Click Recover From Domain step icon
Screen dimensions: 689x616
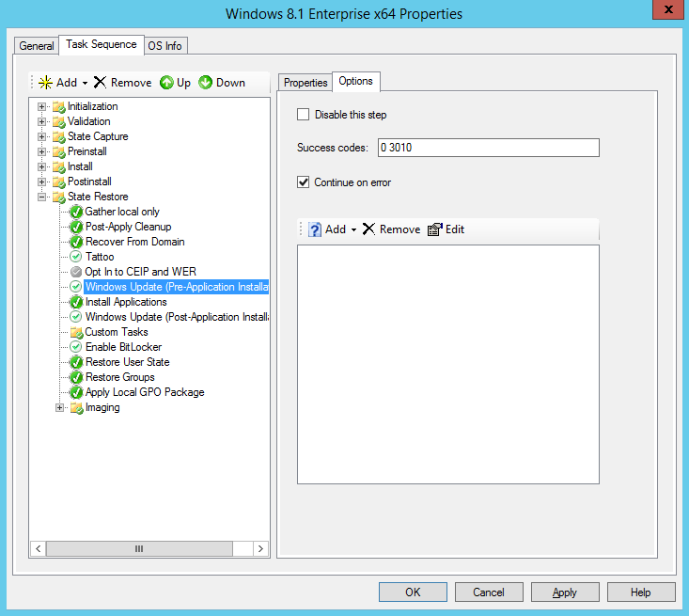coord(76,242)
